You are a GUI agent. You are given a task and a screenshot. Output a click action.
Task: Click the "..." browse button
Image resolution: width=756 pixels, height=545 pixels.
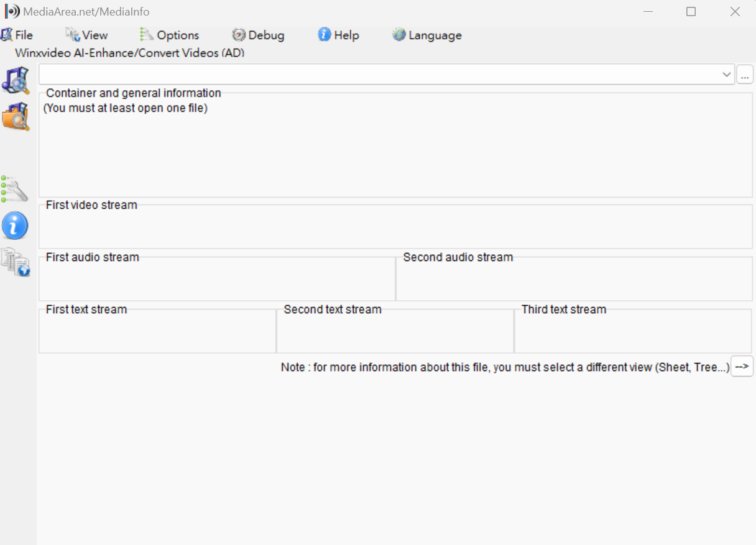tap(745, 75)
